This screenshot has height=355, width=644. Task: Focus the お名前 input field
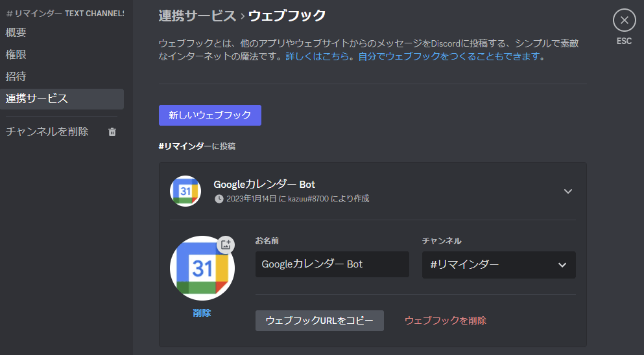point(332,264)
